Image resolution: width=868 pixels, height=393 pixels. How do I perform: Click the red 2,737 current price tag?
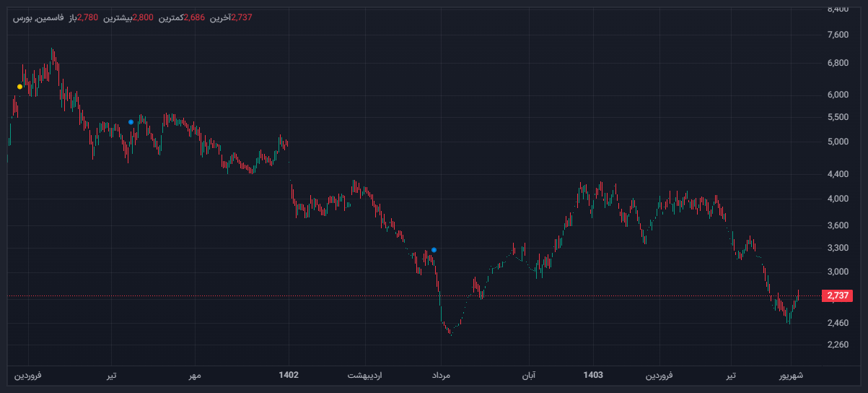click(838, 295)
